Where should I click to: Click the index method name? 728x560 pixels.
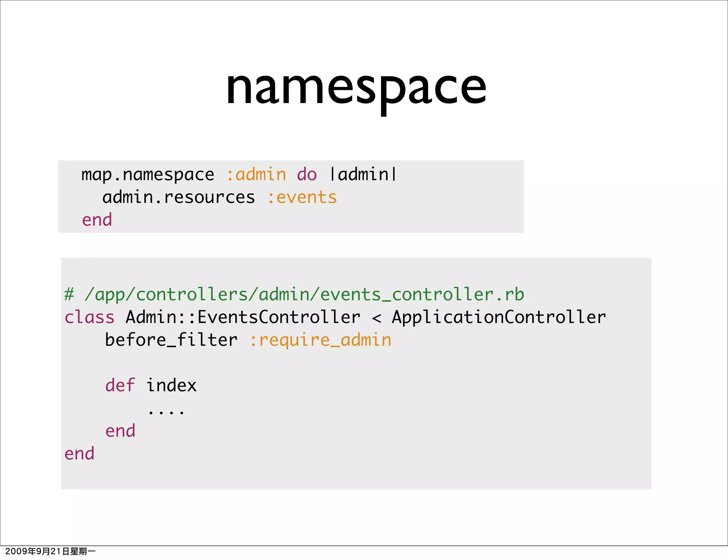(171, 386)
